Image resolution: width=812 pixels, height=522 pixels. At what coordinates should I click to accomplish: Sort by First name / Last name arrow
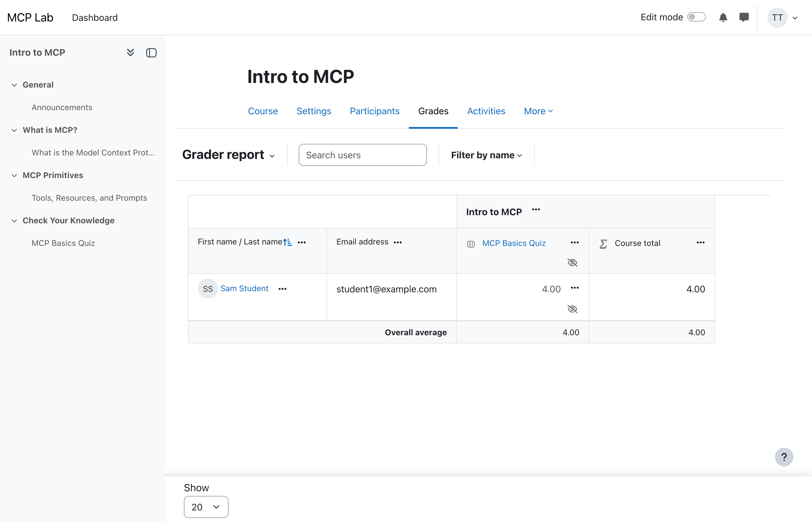pyautogui.click(x=287, y=242)
